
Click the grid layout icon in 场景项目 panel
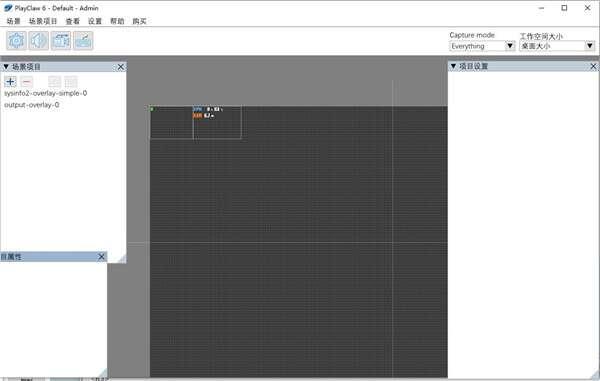(71, 81)
